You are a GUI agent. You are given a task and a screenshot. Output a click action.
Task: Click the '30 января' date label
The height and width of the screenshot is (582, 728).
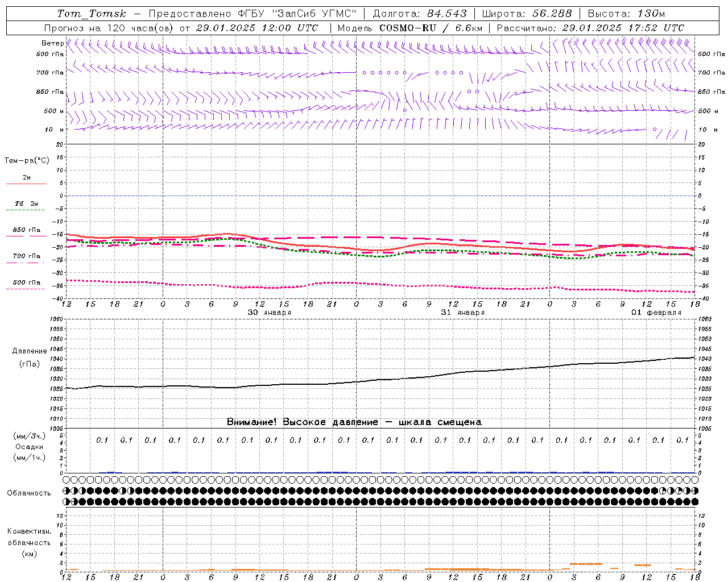pos(269,313)
